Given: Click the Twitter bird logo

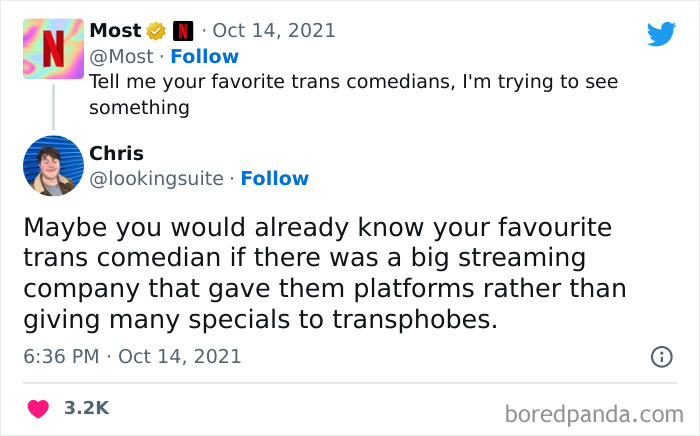Looking at the screenshot, I should point(661,34).
